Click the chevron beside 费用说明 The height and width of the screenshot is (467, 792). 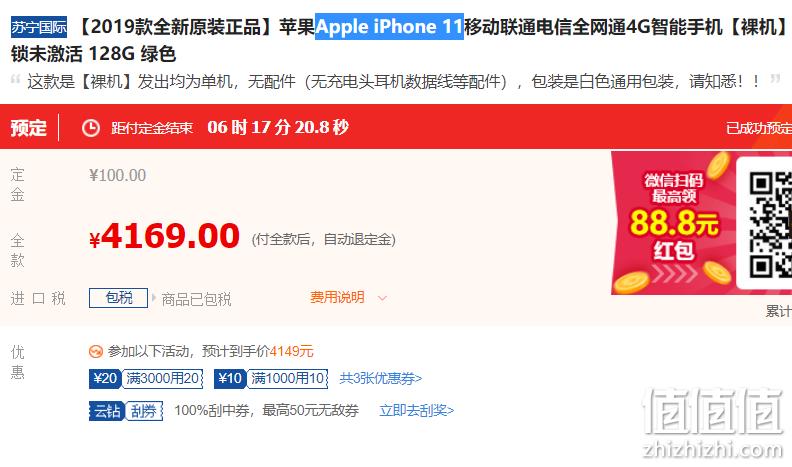pos(382,298)
